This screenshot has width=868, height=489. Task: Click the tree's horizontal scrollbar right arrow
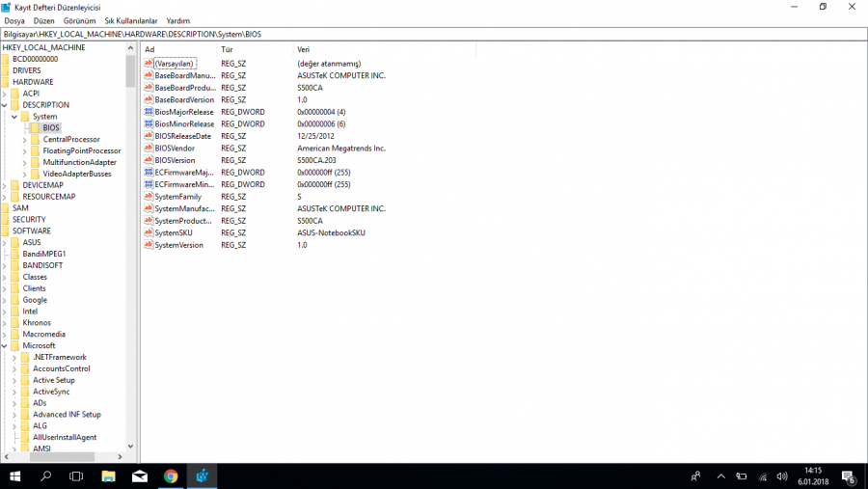pos(121,457)
